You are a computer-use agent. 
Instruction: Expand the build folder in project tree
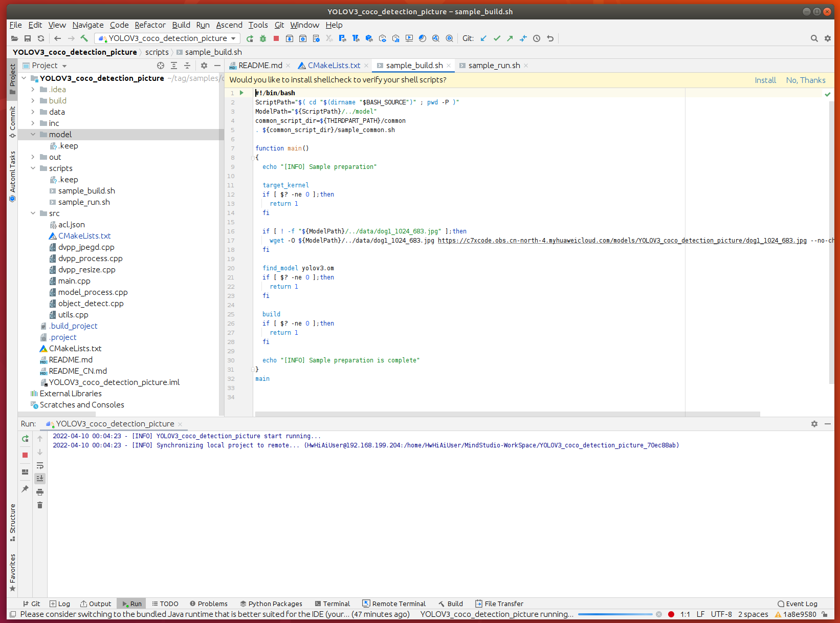pyautogui.click(x=33, y=101)
